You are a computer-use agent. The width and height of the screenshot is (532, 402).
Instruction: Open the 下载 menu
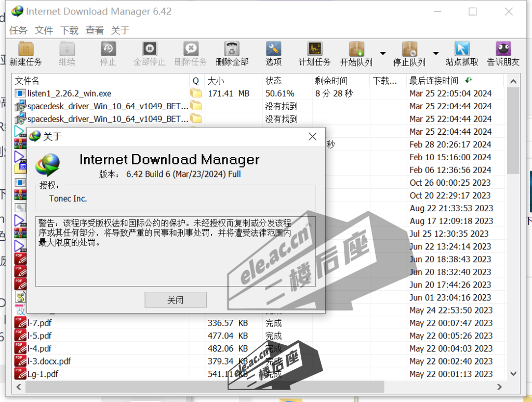[x=69, y=31]
